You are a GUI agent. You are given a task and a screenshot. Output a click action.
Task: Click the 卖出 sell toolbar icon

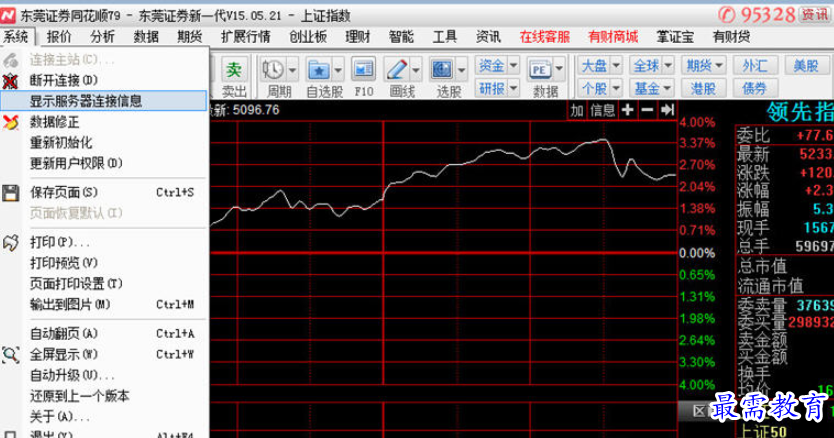click(233, 70)
